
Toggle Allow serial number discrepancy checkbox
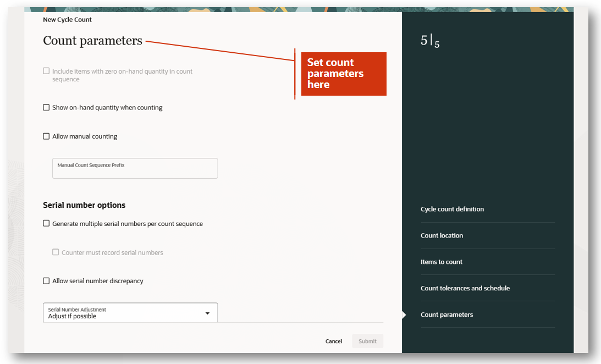[x=46, y=281]
